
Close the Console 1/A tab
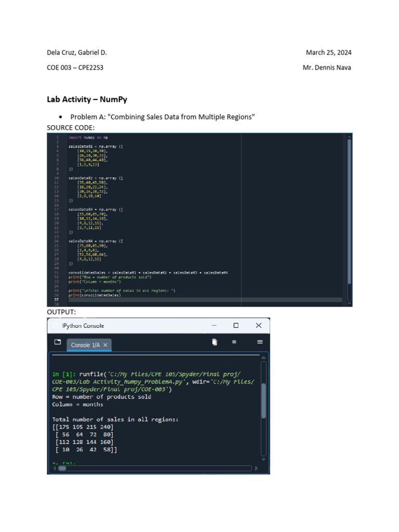click(105, 345)
